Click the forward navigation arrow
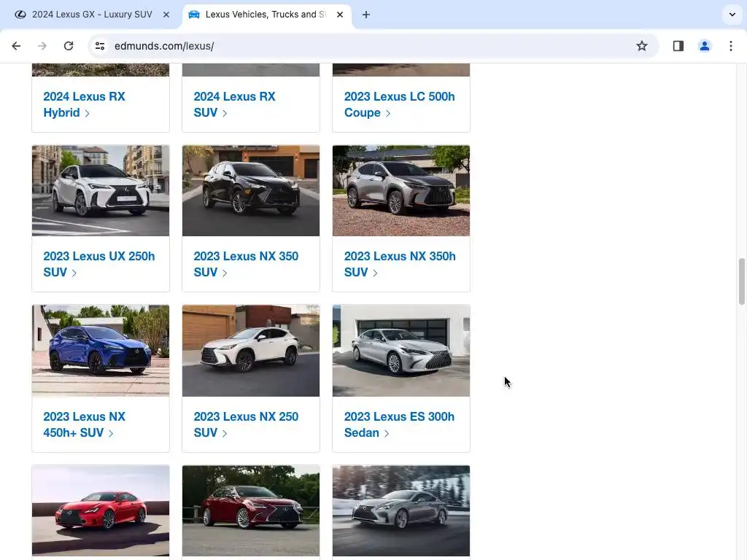The image size is (747, 560). coord(42,46)
